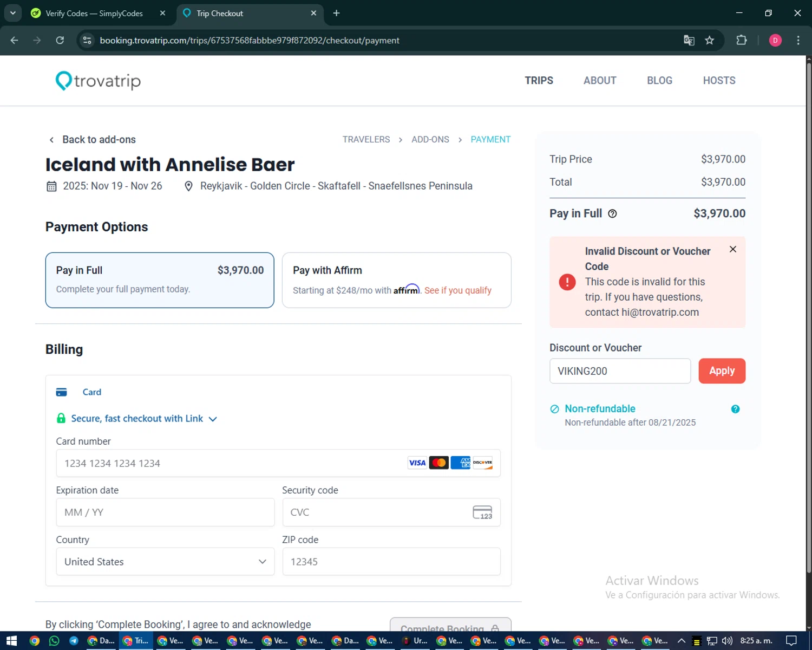The width and height of the screenshot is (812, 650).
Task: Click See if you qualify link
Action: 458,290
